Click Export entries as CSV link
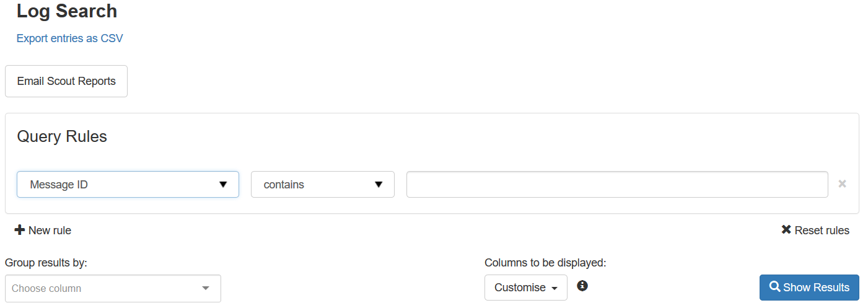 click(x=70, y=38)
